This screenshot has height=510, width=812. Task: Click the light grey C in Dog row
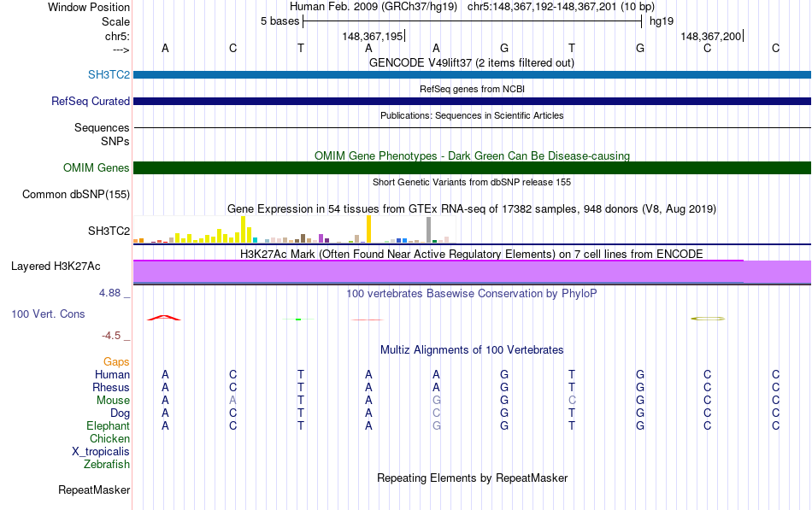pos(437,413)
